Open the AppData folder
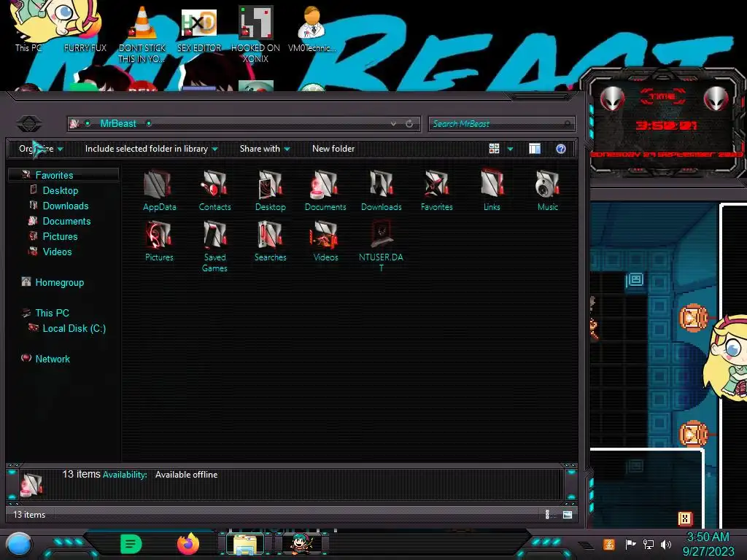Screen dimensions: 747x560 159,190
